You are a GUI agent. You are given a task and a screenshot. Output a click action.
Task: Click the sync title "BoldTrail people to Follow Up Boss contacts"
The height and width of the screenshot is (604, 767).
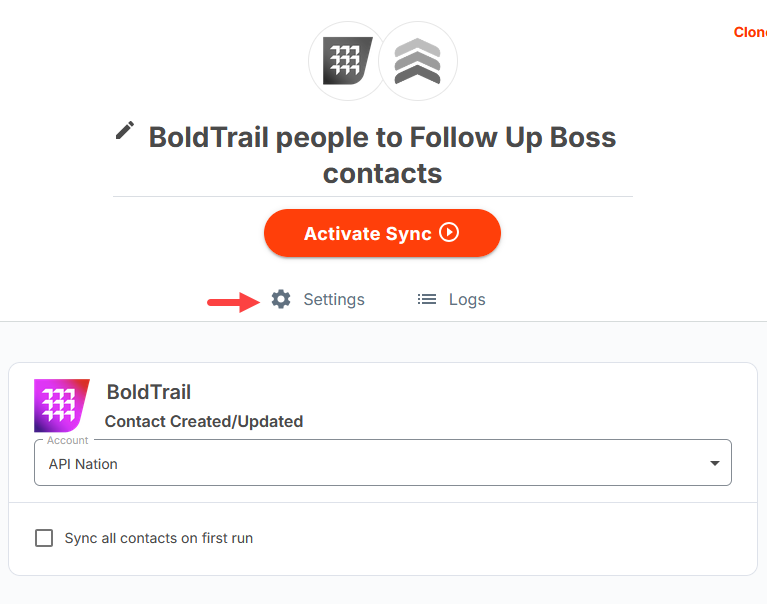pos(382,154)
